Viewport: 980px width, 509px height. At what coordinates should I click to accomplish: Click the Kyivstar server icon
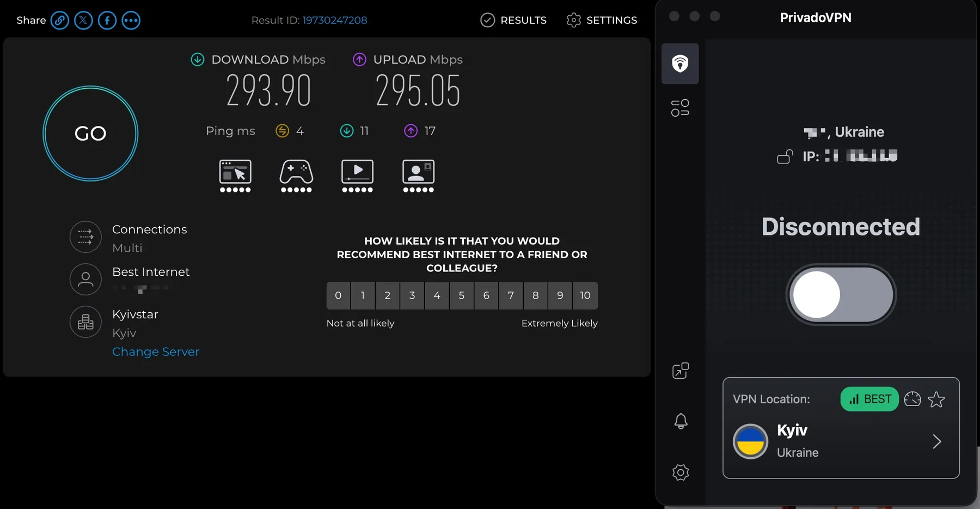click(x=85, y=322)
